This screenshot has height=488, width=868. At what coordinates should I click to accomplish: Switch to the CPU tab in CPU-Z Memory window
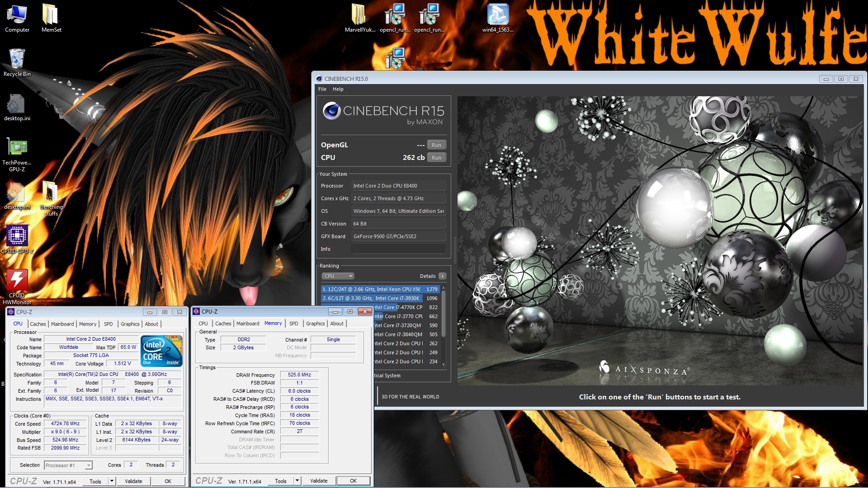pos(203,324)
